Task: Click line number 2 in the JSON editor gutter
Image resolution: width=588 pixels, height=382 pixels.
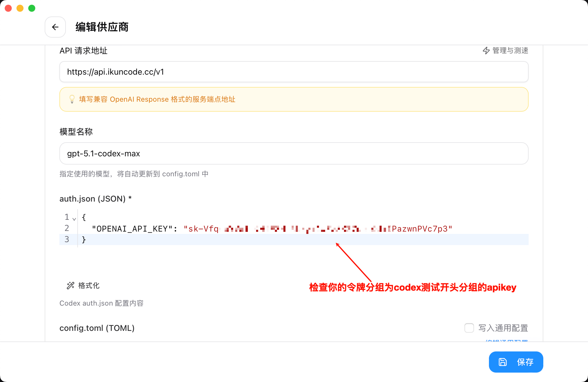Action: click(67, 228)
